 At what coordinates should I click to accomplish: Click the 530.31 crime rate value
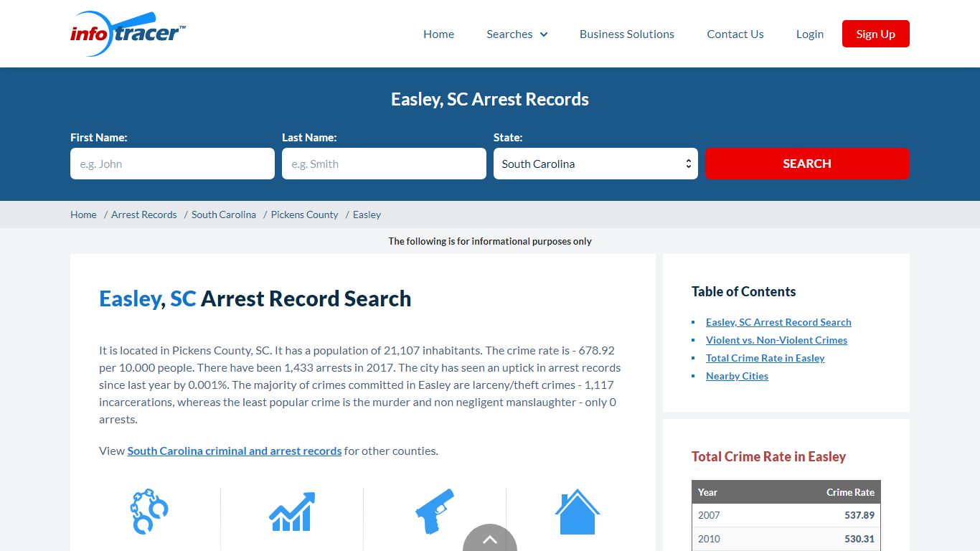point(859,539)
